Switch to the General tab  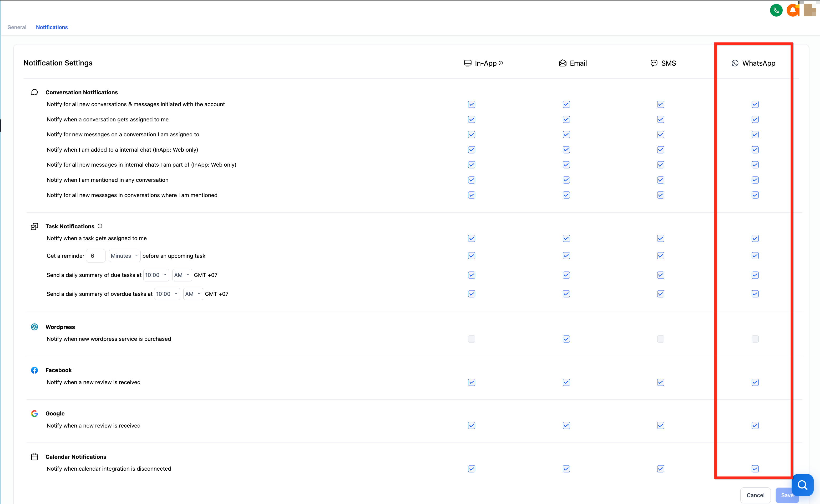[17, 27]
